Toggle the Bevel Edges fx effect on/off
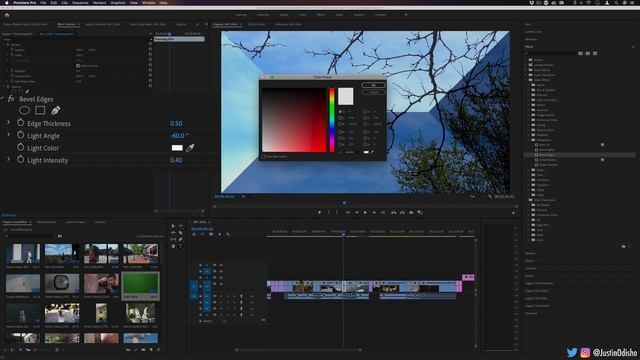 pyautogui.click(x=11, y=99)
